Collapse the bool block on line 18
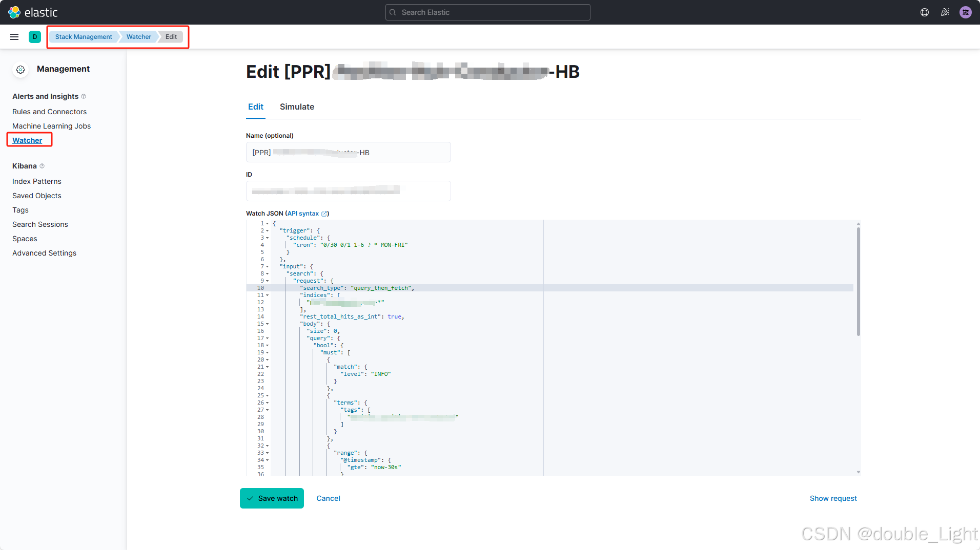This screenshot has height=550, width=980. pos(267,346)
